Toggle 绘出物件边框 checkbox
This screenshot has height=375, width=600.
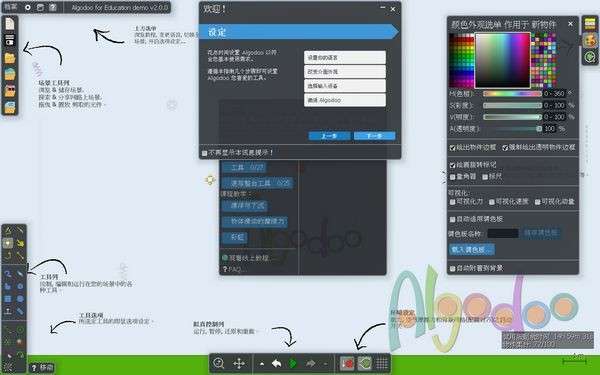pyautogui.click(x=453, y=148)
